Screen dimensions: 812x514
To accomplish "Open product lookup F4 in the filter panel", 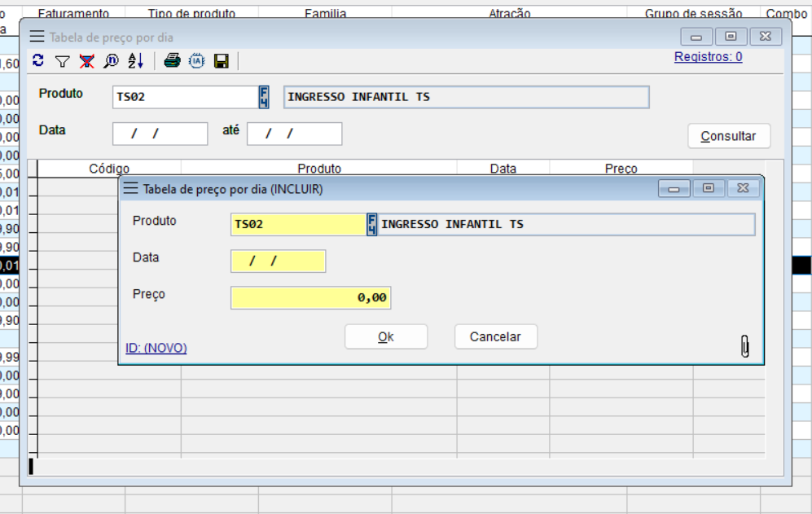I will 264,97.
